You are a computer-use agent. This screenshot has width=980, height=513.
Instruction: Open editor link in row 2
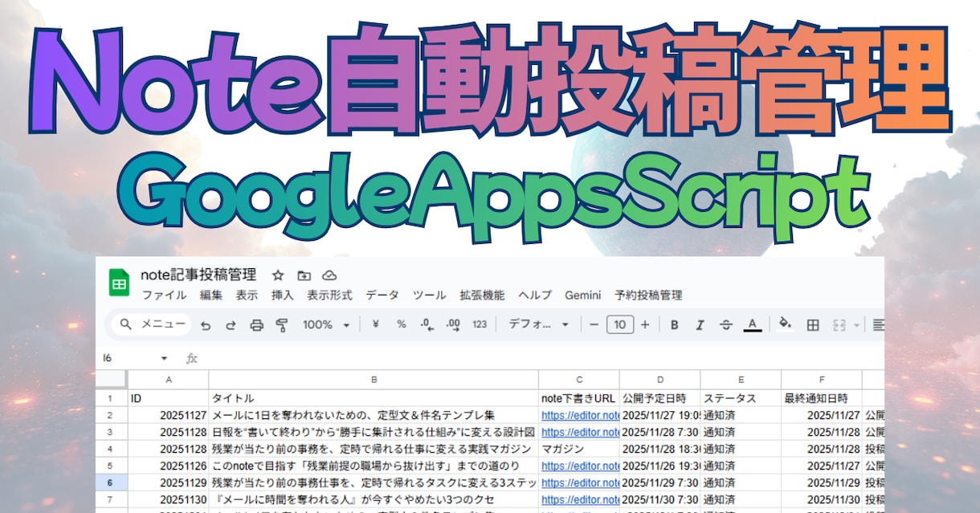pos(580,416)
